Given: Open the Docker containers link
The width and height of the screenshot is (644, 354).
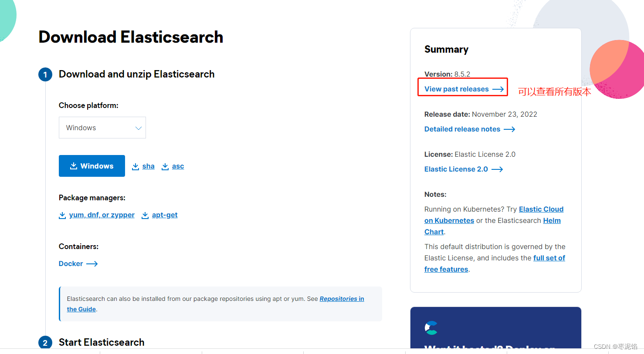Looking at the screenshot, I should point(71,264).
